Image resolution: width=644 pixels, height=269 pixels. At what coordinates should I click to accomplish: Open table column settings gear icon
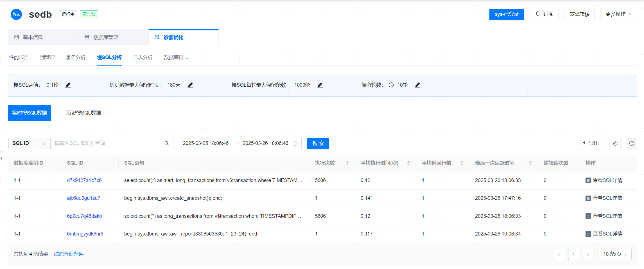pyautogui.click(x=615, y=144)
